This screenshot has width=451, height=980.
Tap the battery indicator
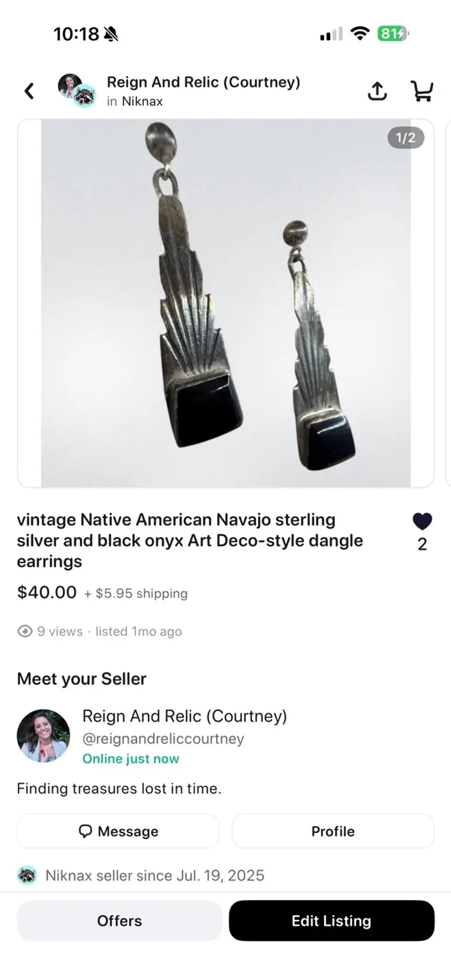(x=393, y=34)
